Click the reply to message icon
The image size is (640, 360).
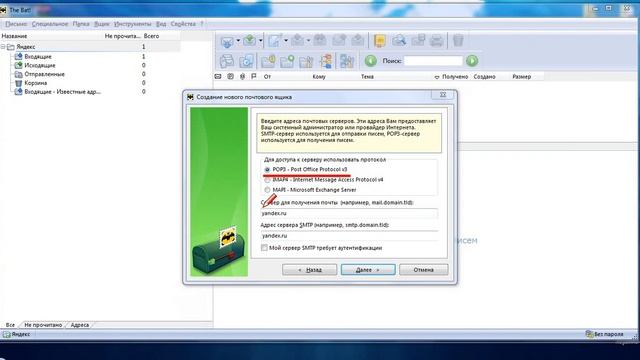click(298, 41)
